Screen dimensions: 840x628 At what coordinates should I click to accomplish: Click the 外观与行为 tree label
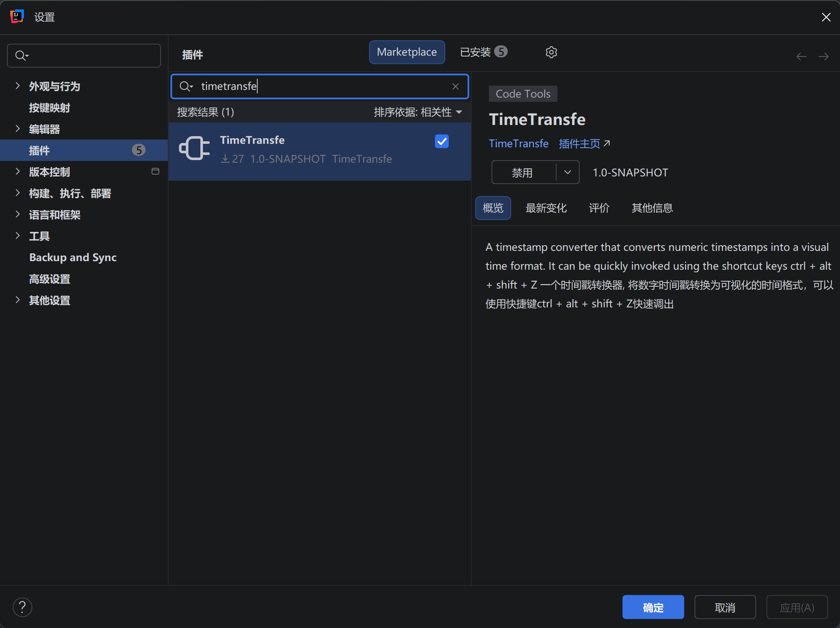[x=54, y=86]
